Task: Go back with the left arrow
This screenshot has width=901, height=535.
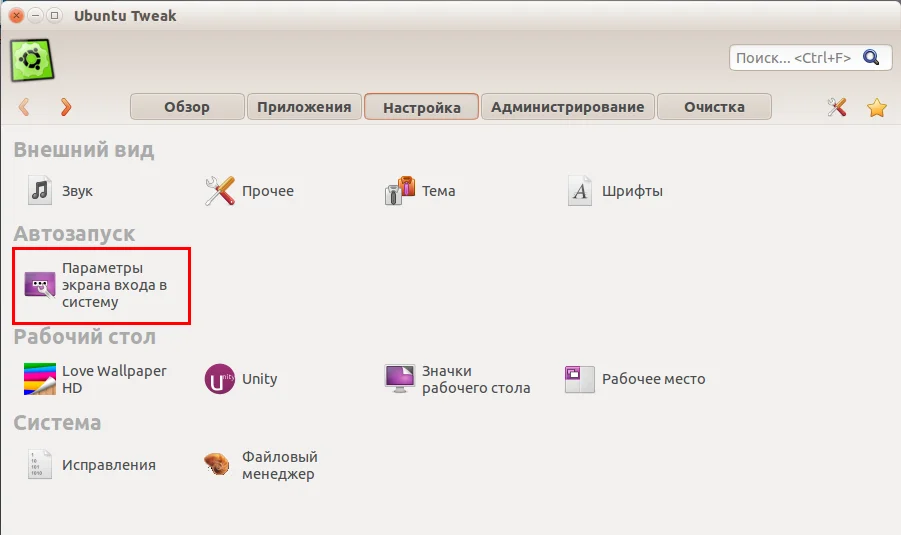Action: pos(24,107)
